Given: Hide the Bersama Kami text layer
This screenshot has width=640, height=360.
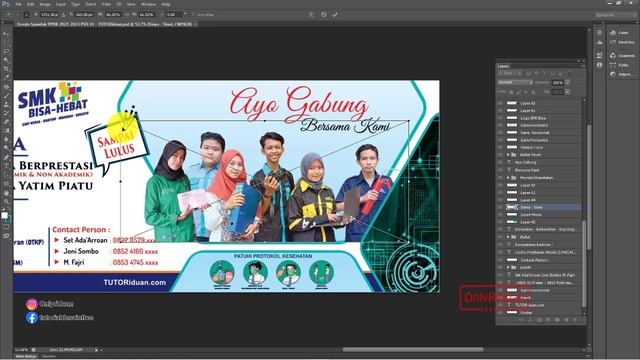Looking at the screenshot, I should point(500,170).
